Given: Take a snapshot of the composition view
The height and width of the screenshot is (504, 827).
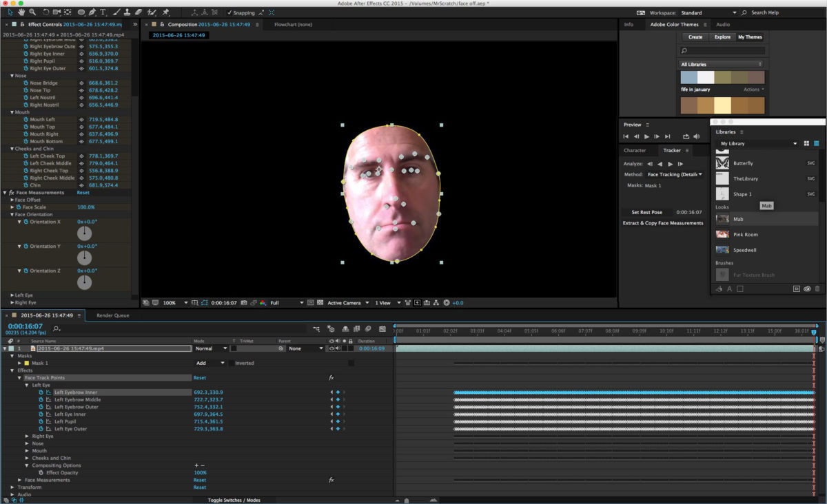Looking at the screenshot, I should 244,303.
